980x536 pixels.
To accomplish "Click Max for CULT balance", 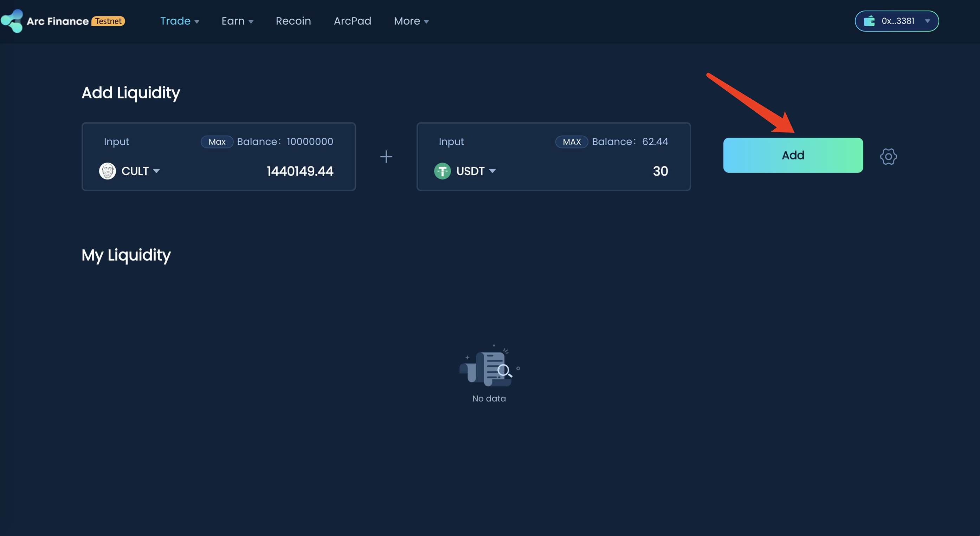I will tap(217, 142).
